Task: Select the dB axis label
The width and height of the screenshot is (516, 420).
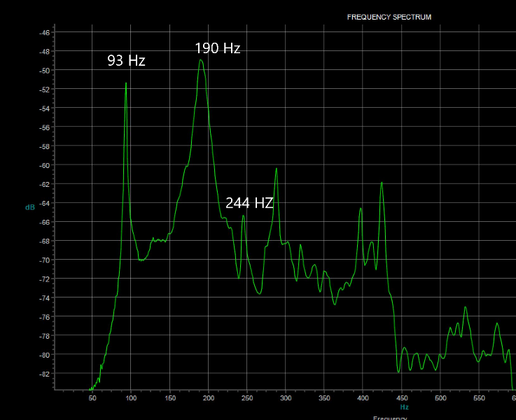Action: tap(30, 207)
